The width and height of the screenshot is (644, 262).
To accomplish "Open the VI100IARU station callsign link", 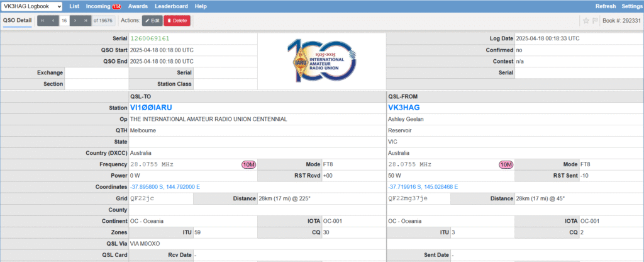I will pos(151,108).
